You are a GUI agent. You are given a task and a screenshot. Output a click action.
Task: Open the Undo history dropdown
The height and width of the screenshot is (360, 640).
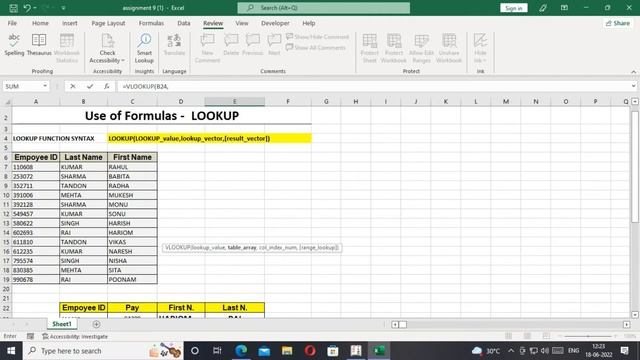tap(35, 8)
